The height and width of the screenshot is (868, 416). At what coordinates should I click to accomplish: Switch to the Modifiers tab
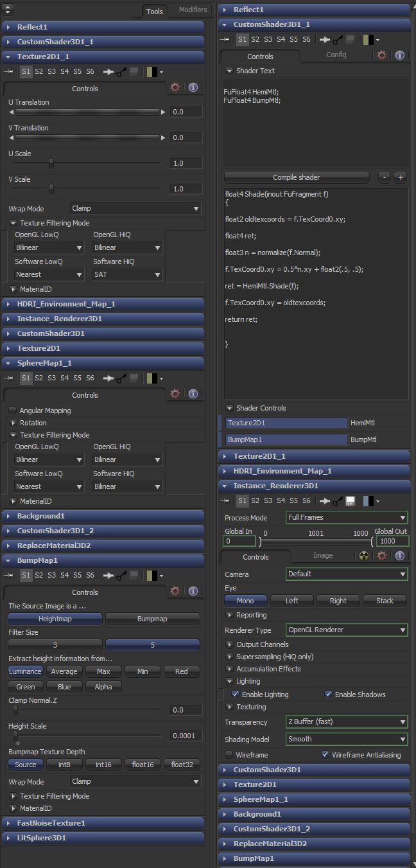tap(193, 10)
